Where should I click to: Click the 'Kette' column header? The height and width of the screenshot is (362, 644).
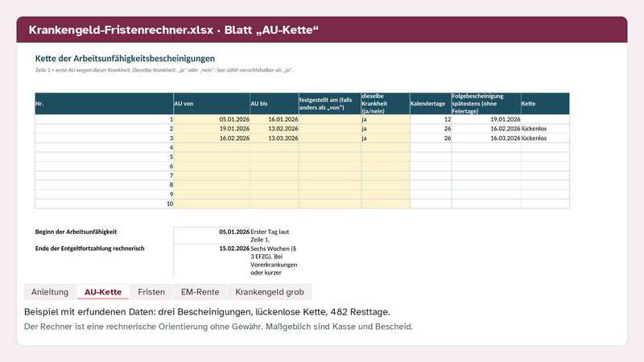point(546,104)
